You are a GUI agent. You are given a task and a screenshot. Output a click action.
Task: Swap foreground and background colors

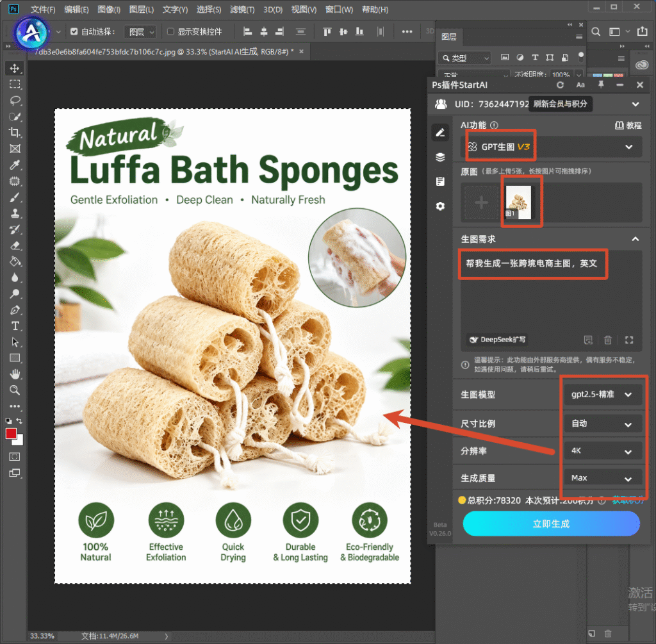19,420
